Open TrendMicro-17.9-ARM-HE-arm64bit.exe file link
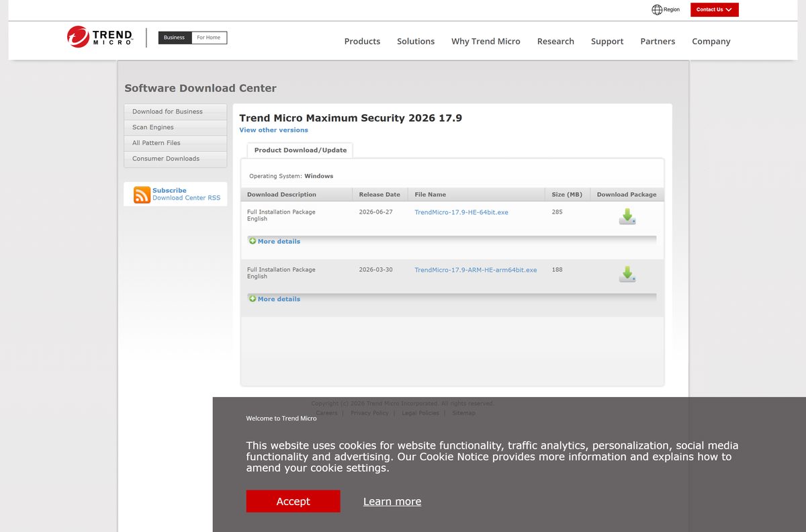 [476, 270]
